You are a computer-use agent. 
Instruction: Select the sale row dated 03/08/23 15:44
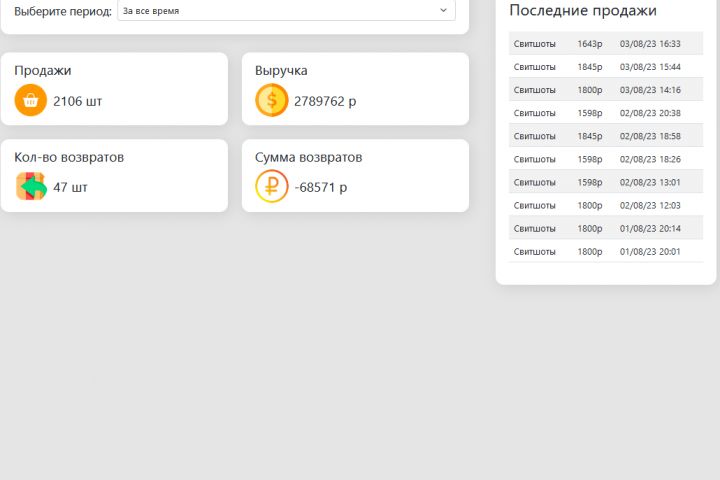(606, 67)
